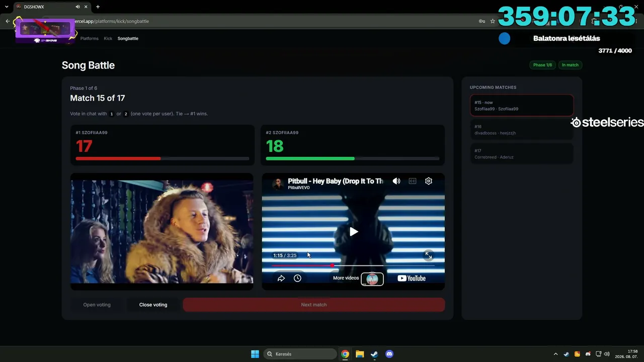Open YouTube player settings gear
The image size is (644, 362).
tap(429, 181)
